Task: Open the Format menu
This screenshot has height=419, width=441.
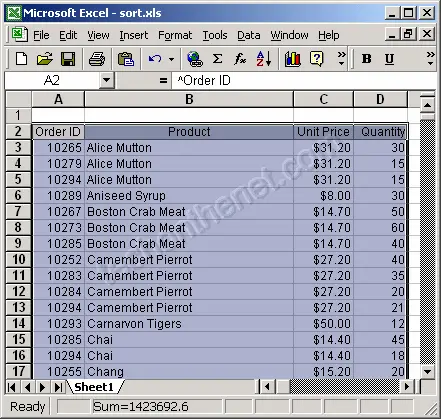Action: (175, 35)
